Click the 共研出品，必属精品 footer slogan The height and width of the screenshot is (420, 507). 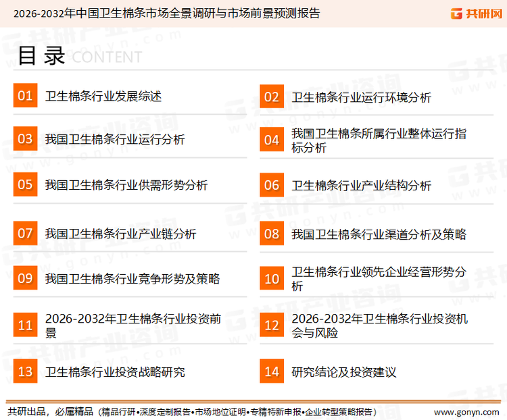pos(51,411)
